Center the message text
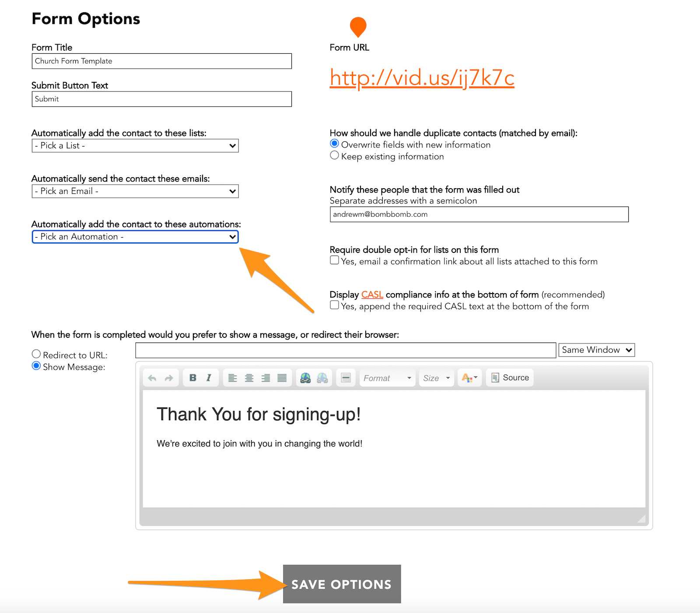 (x=249, y=378)
